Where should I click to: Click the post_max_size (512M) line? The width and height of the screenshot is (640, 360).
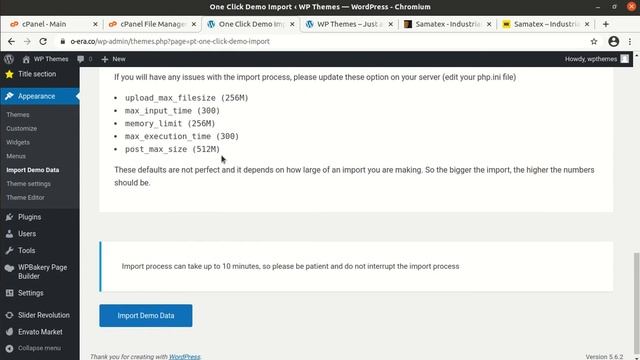pos(172,149)
